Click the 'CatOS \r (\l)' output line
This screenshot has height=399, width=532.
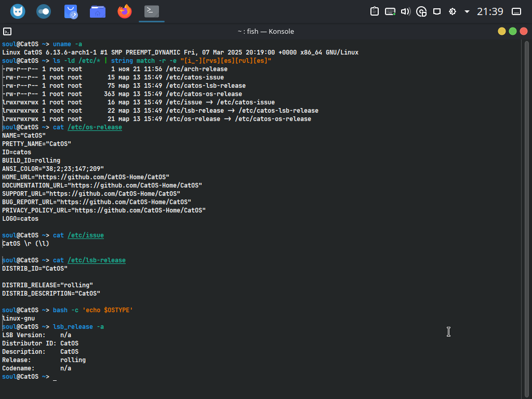(x=26, y=244)
